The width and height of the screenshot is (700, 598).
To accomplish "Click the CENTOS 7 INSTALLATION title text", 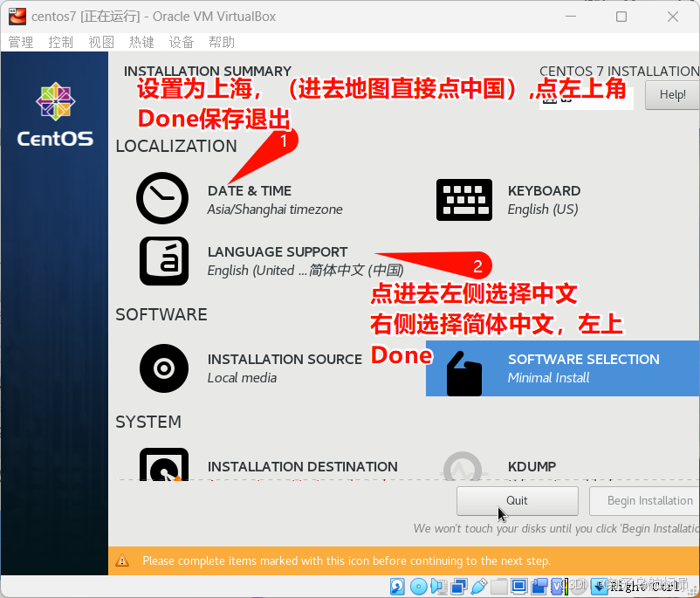I will [x=620, y=71].
